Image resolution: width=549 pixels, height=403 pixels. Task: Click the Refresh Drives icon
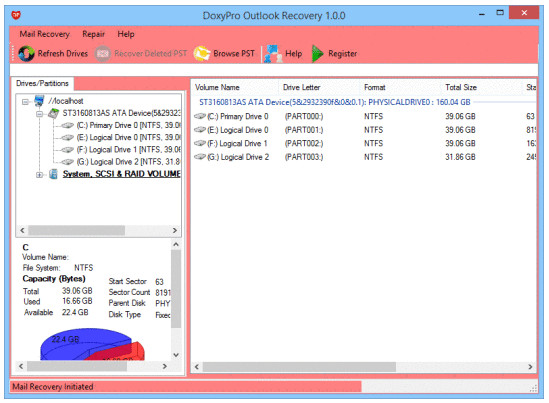pyautogui.click(x=26, y=54)
